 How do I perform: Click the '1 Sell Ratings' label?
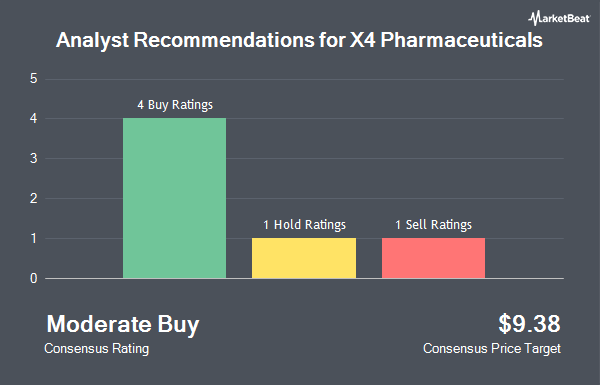(x=433, y=225)
